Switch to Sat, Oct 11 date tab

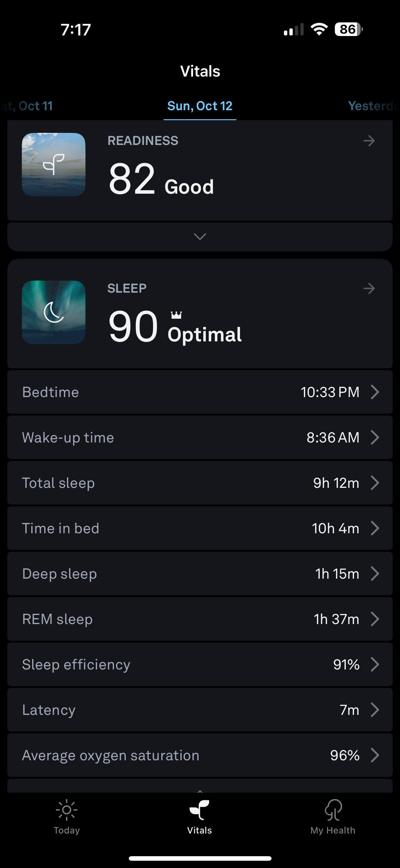pyautogui.click(x=29, y=106)
